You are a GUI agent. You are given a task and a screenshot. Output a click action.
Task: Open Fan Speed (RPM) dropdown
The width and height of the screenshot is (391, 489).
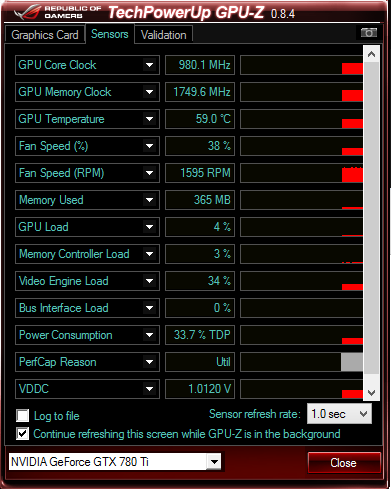click(149, 173)
